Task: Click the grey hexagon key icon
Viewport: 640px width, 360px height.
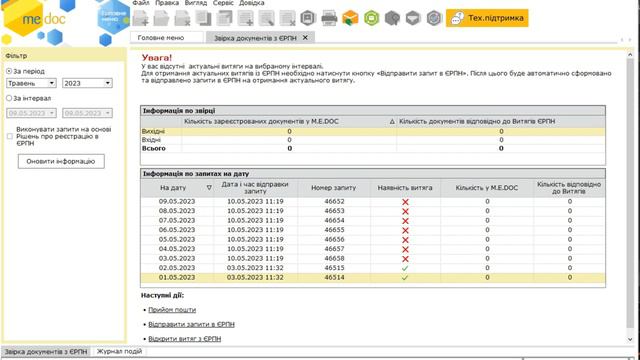Action: point(392,18)
